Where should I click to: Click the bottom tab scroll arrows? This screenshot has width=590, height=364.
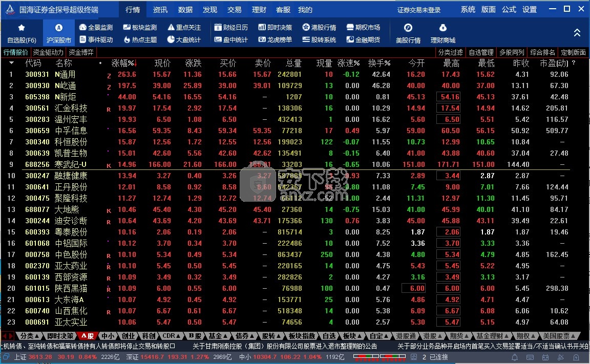click(8, 336)
